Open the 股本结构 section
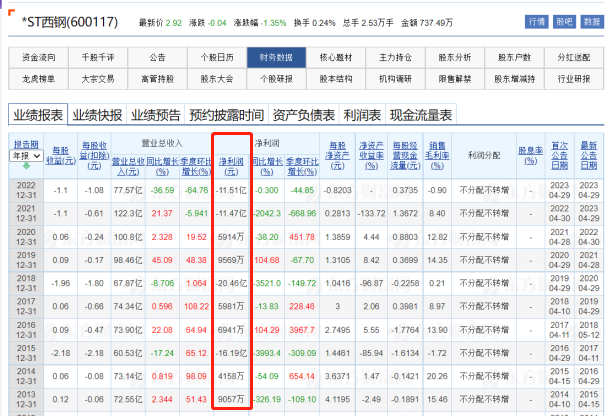This screenshot has width=607, height=417. (336, 79)
